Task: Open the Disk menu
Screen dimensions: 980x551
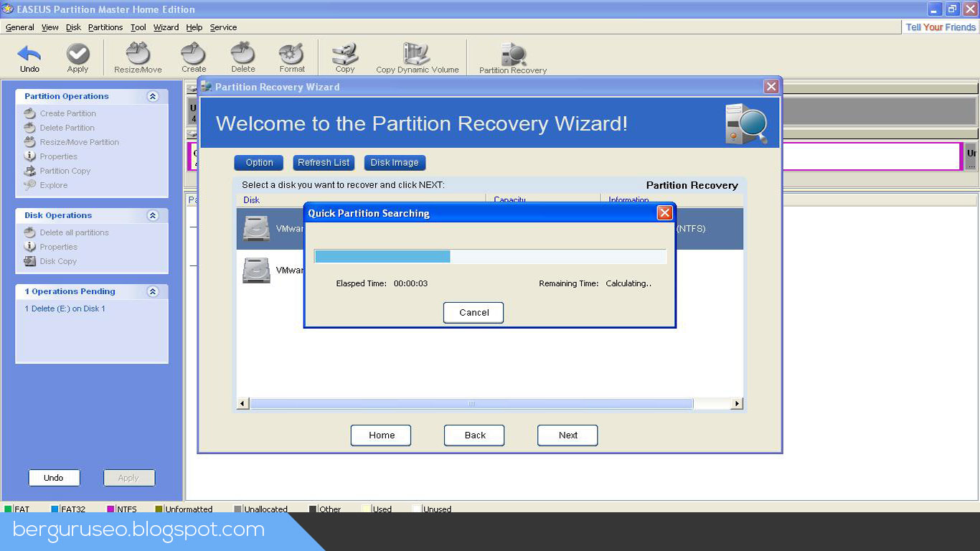Action: [73, 27]
